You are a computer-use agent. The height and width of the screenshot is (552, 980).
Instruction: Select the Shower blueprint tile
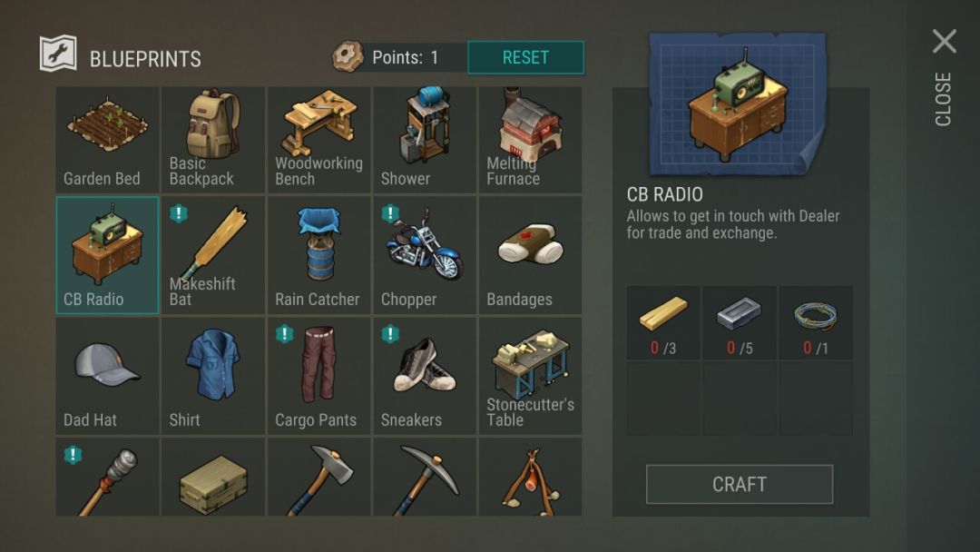click(425, 140)
